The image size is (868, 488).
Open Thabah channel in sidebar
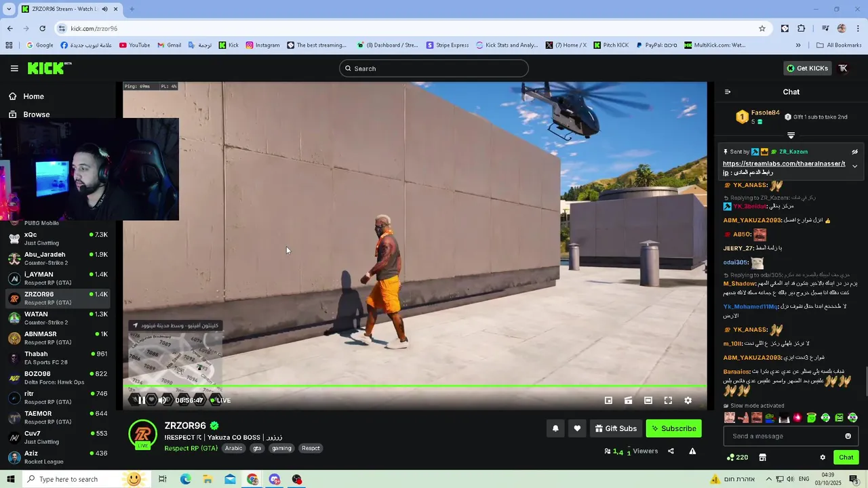(58, 358)
